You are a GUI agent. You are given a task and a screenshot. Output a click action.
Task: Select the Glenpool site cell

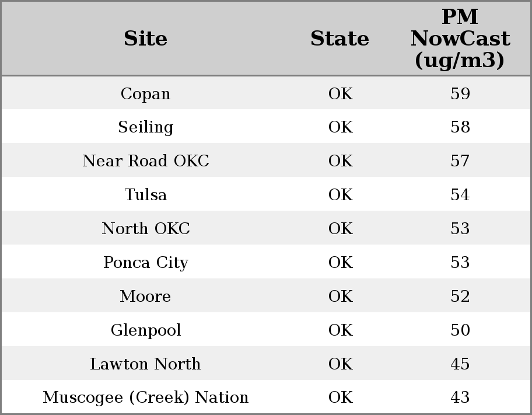click(145, 330)
